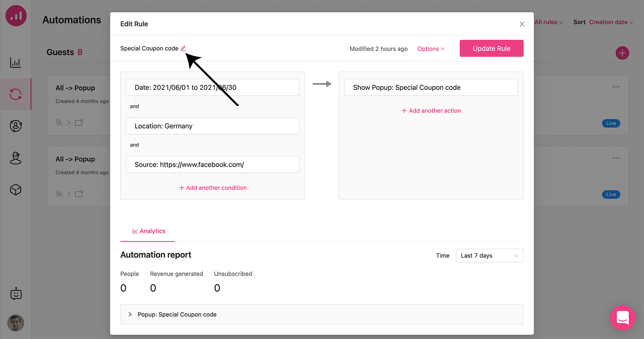Open the Automations sidebar icon

tap(16, 94)
